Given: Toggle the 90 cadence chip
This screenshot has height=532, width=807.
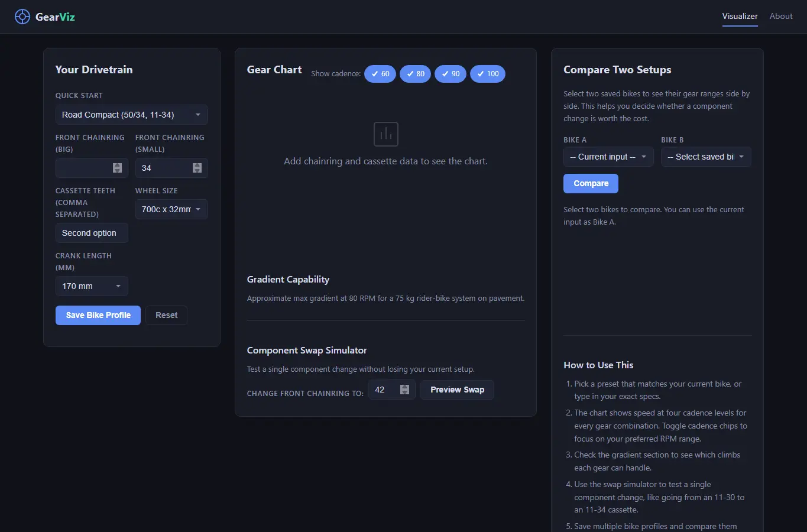Looking at the screenshot, I should click(451, 74).
